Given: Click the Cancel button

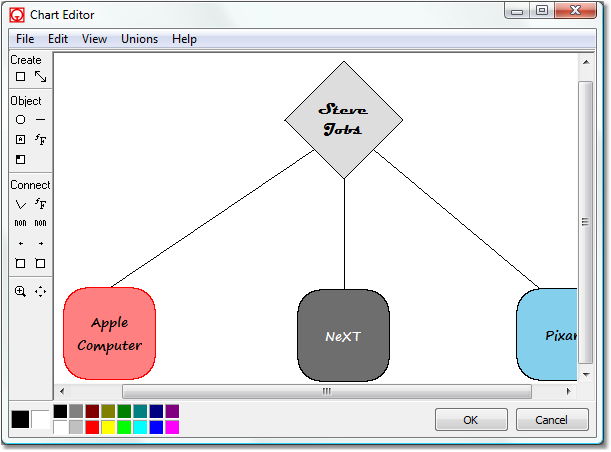Looking at the screenshot, I should (x=552, y=420).
